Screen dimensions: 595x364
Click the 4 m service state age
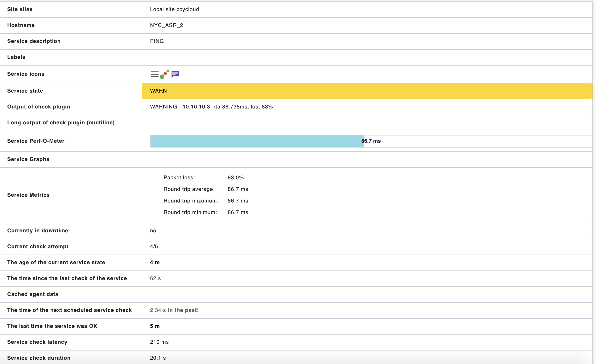(x=155, y=263)
